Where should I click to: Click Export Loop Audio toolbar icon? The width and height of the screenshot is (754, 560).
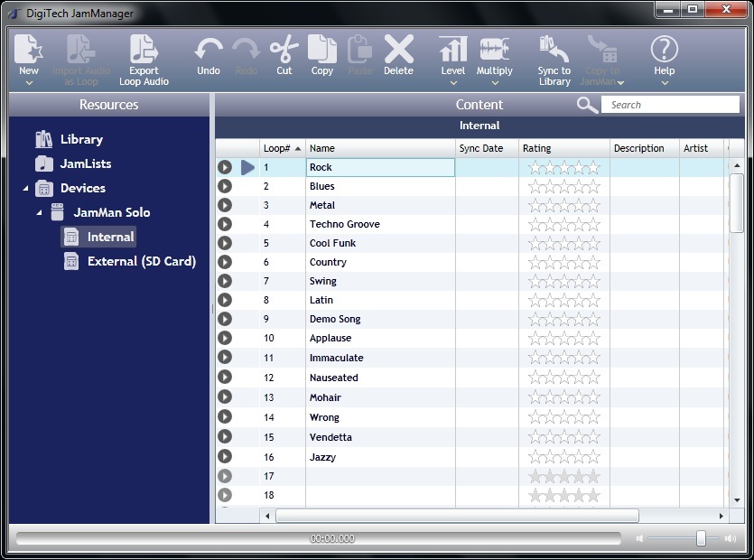[x=144, y=49]
